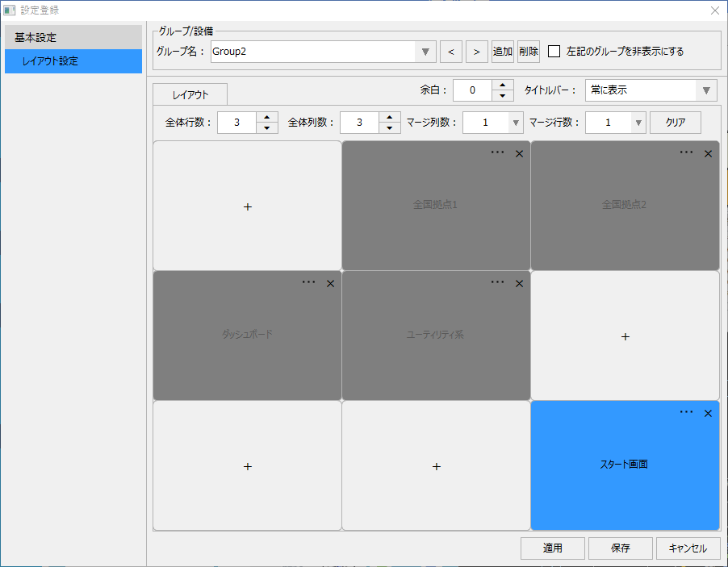Remove 全国拠点2 using its × icon
Image resolution: width=728 pixels, height=567 pixels.
(x=708, y=152)
